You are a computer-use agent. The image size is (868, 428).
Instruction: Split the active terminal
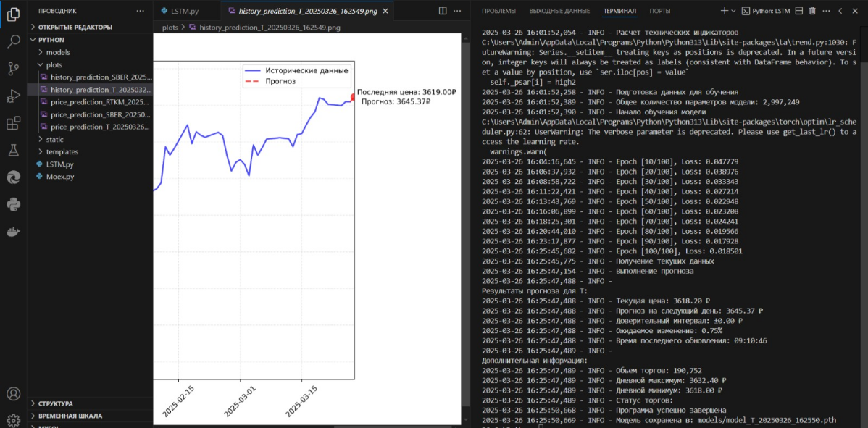tap(799, 11)
